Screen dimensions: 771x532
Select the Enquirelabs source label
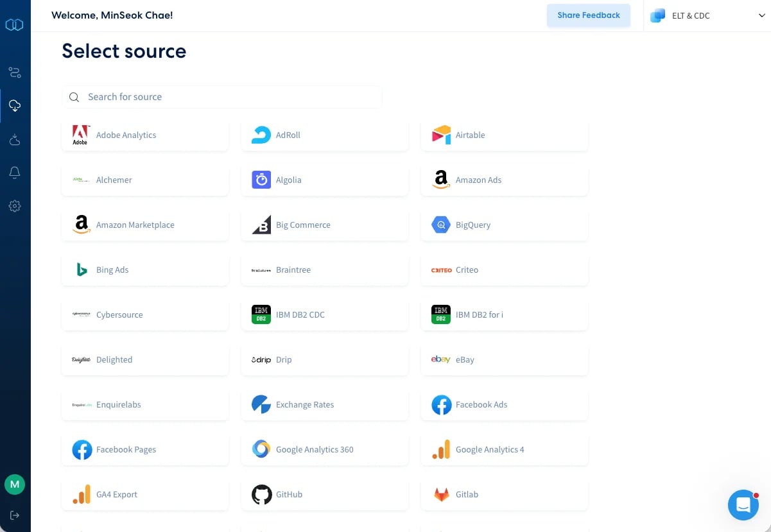coord(119,405)
